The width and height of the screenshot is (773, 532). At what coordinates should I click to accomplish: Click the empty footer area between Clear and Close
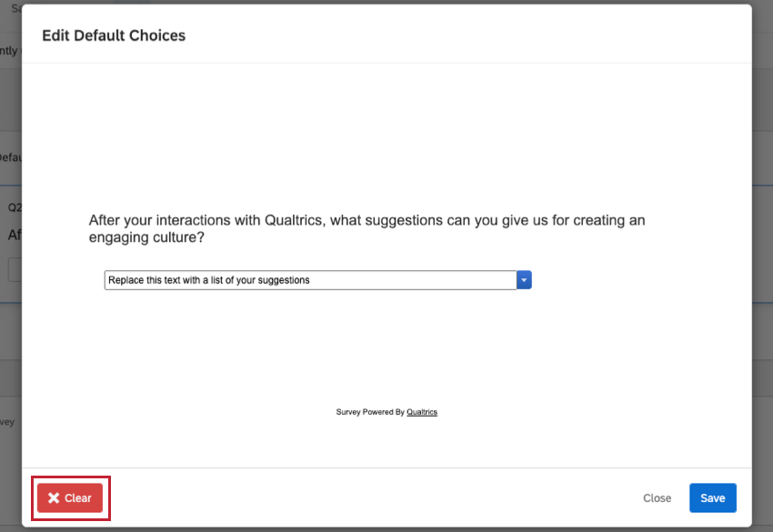click(364, 498)
